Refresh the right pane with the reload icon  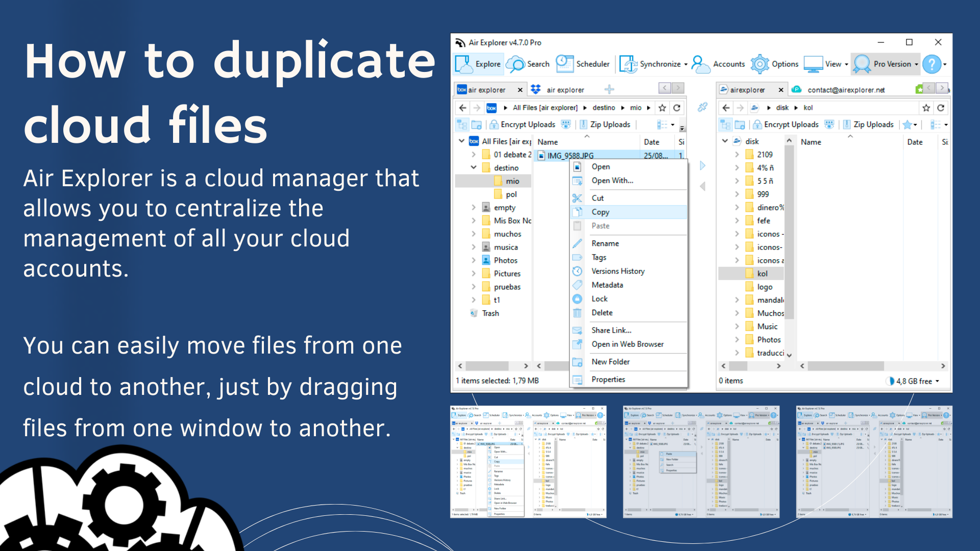(x=941, y=108)
